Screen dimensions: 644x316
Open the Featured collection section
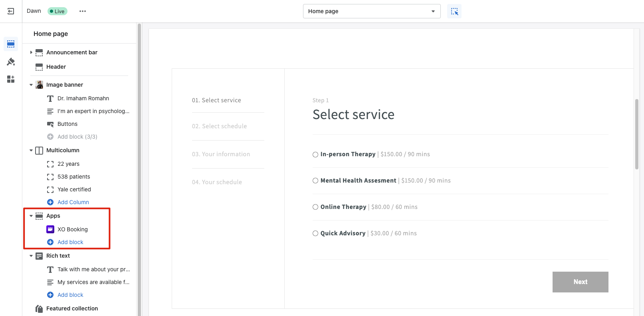(72, 308)
